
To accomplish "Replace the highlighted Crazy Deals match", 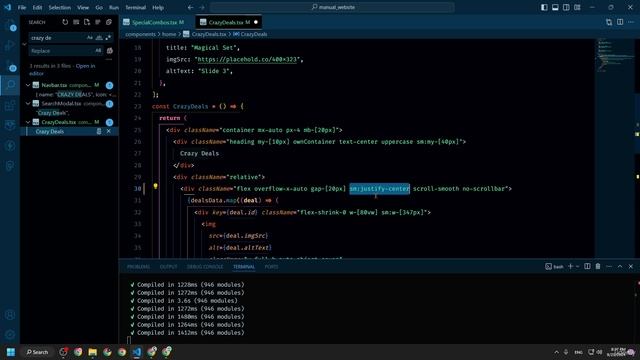I will click(x=99, y=131).
